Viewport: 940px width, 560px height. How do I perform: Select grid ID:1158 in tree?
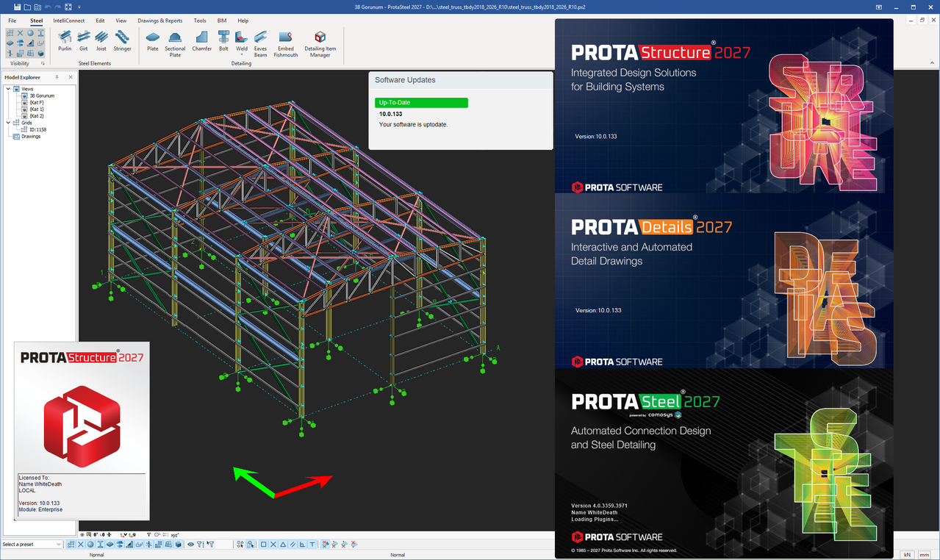click(37, 129)
